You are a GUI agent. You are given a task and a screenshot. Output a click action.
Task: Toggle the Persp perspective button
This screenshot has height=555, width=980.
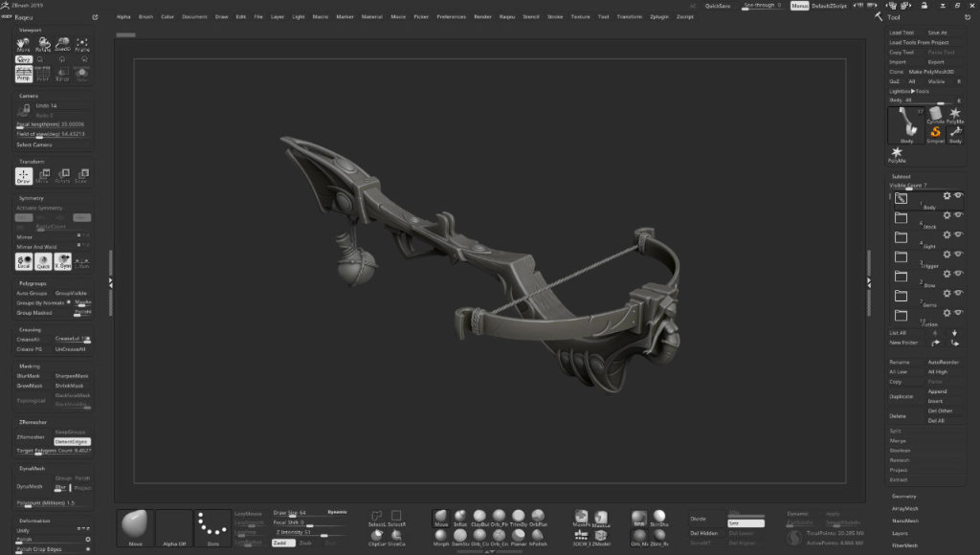point(24,74)
